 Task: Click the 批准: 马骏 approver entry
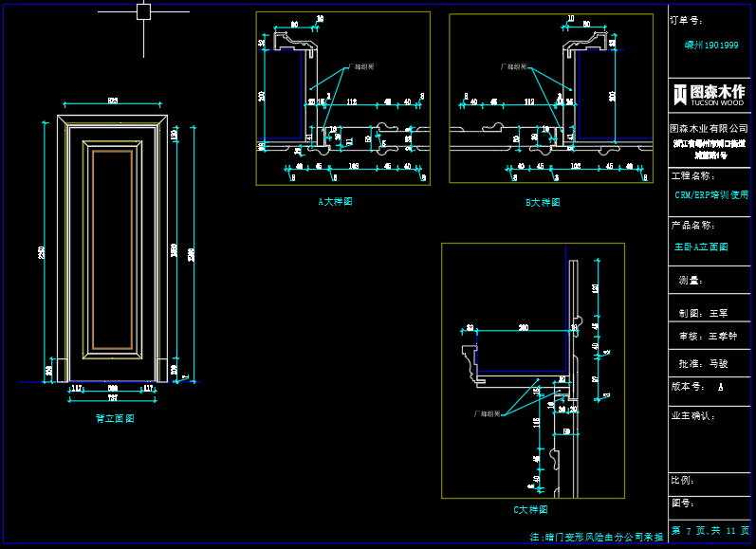pos(703,362)
